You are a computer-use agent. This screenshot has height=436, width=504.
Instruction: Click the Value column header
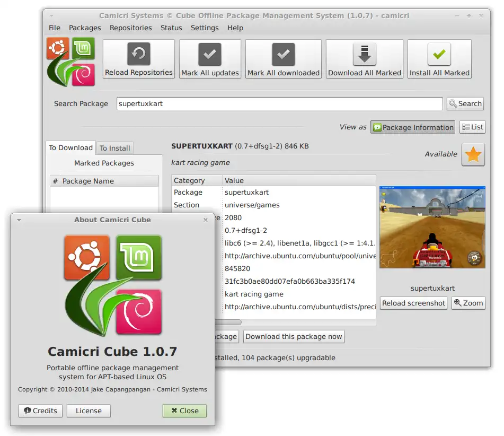click(x=299, y=180)
